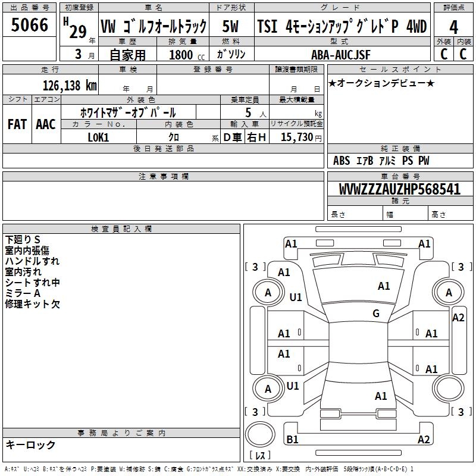
Task: Click the lot number 5066
Action: [x=29, y=24]
